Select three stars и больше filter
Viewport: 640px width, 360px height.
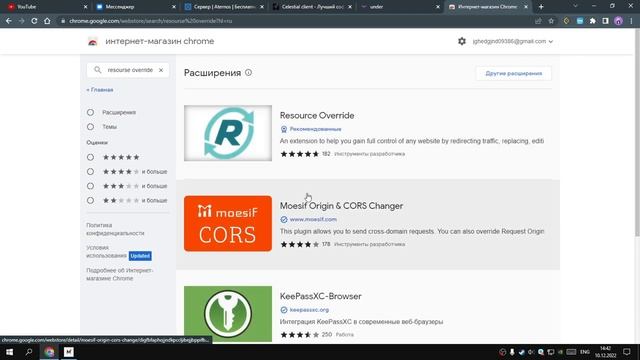coord(90,186)
